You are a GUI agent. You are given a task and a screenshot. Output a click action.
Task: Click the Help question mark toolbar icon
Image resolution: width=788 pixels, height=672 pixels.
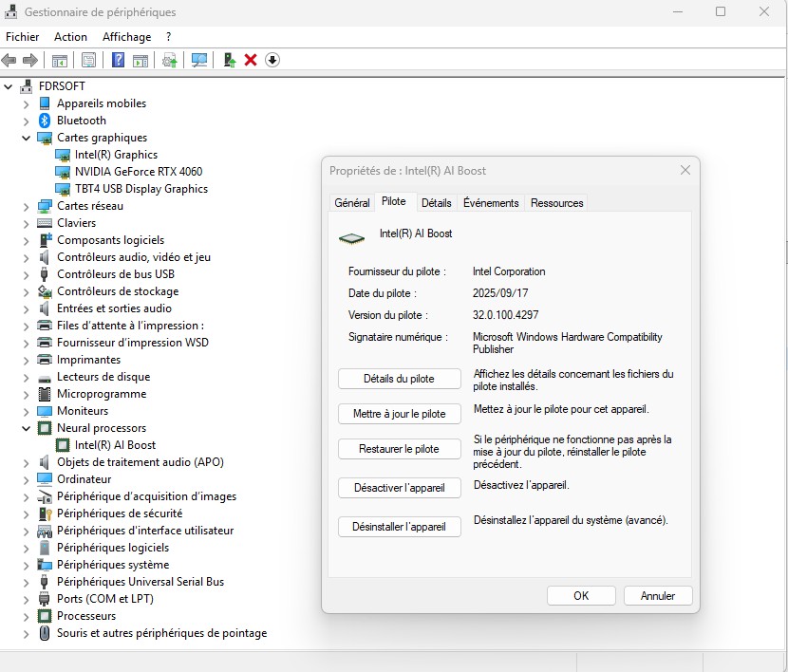tap(119, 60)
